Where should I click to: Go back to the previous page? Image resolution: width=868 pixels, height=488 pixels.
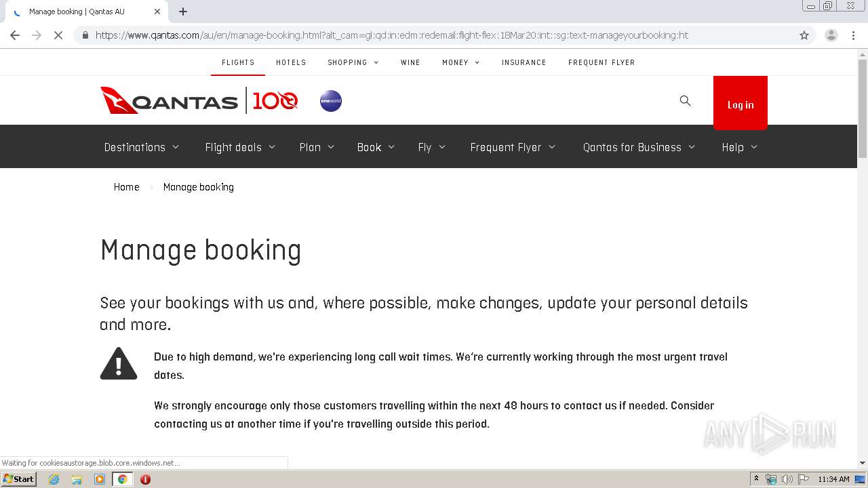tap(15, 35)
